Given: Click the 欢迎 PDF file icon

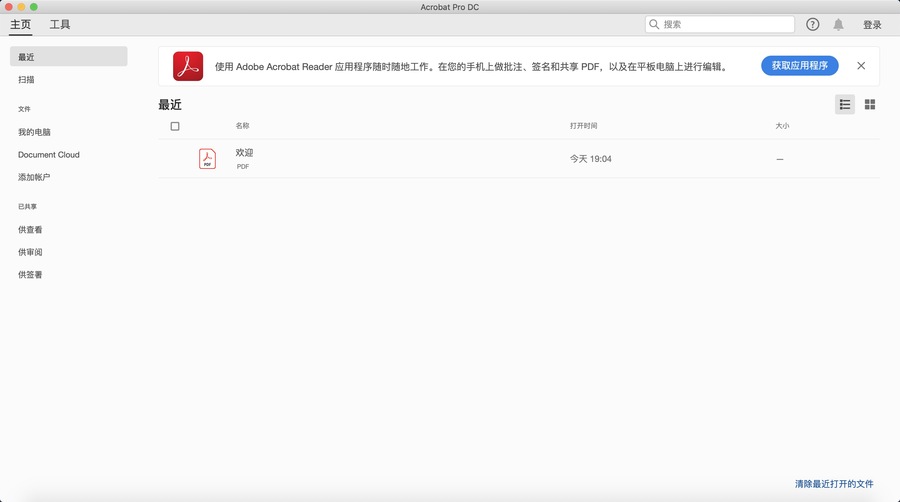Looking at the screenshot, I should (x=207, y=158).
